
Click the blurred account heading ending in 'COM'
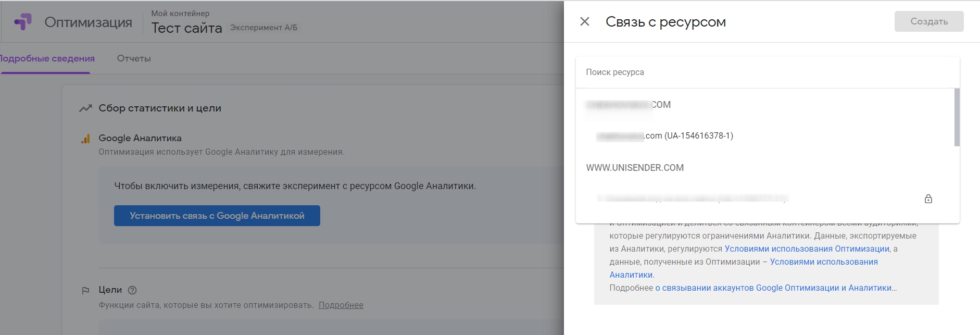[629, 105]
